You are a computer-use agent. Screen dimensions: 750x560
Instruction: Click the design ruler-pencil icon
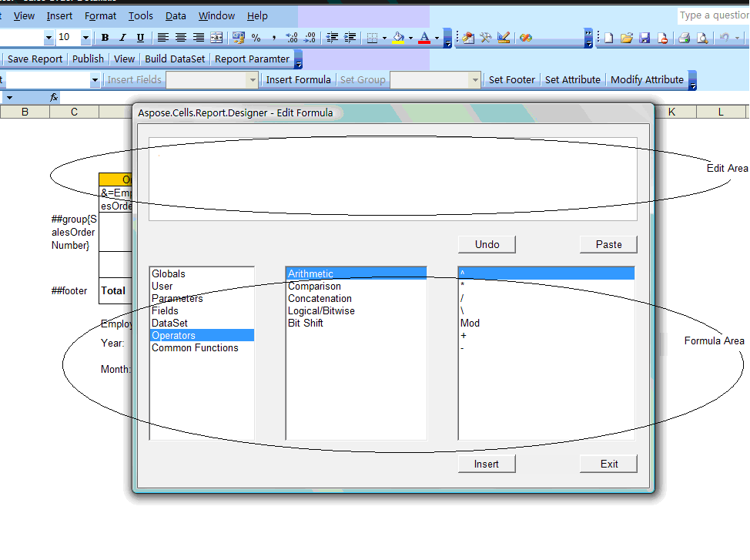coord(503,38)
